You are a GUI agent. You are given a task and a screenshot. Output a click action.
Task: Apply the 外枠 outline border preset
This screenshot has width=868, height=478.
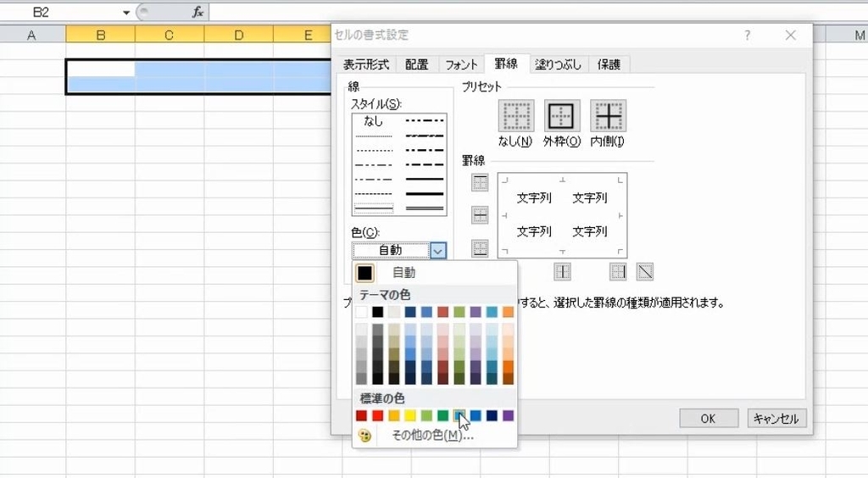(562, 115)
